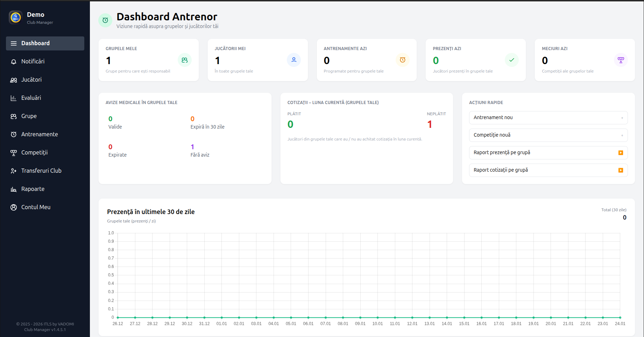Click the green group icon on Grupele Mele card
The height and width of the screenshot is (337, 644).
tap(185, 60)
